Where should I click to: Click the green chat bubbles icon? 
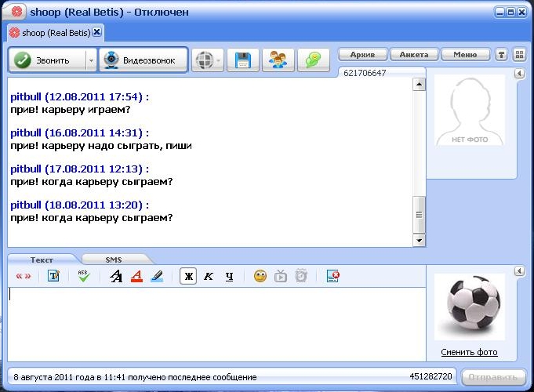coord(314,60)
